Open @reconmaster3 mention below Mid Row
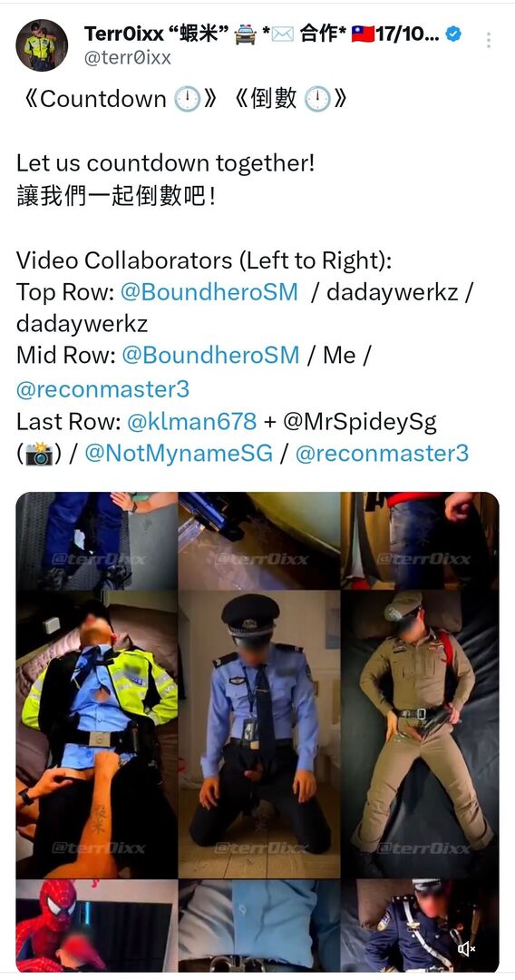515x980 pixels. [x=103, y=389]
